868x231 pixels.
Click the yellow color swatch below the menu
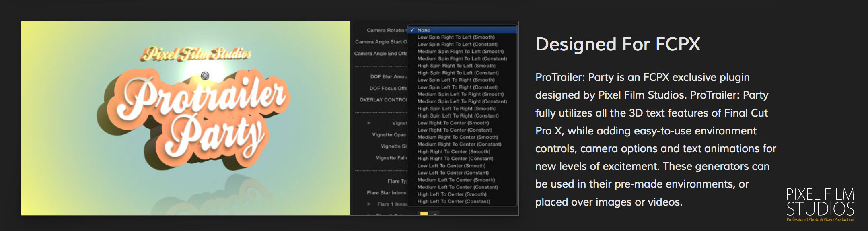tap(424, 213)
